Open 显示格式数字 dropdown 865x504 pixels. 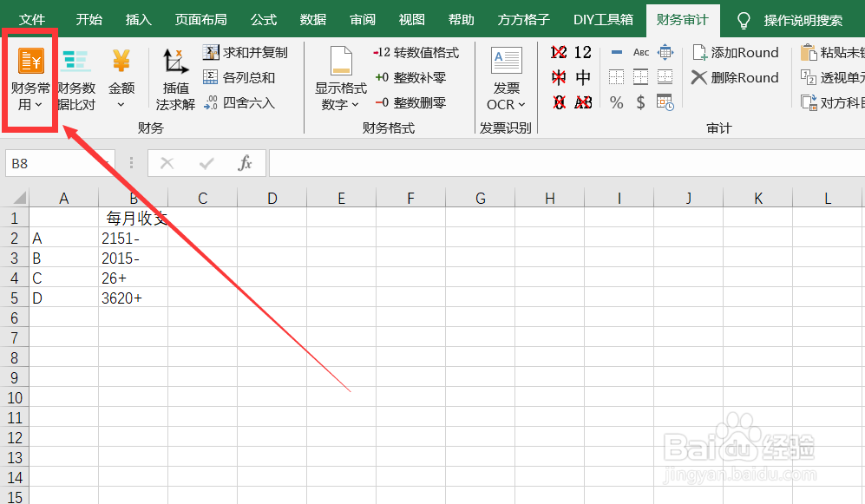pos(341,80)
